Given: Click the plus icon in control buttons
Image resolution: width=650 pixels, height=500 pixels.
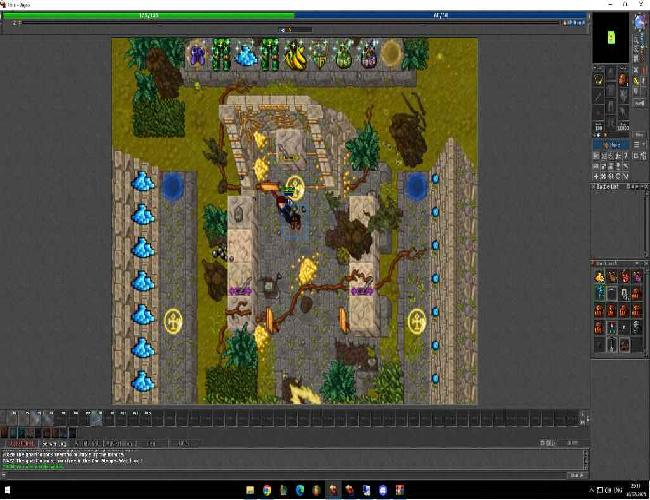Looking at the screenshot, I should (597, 177).
